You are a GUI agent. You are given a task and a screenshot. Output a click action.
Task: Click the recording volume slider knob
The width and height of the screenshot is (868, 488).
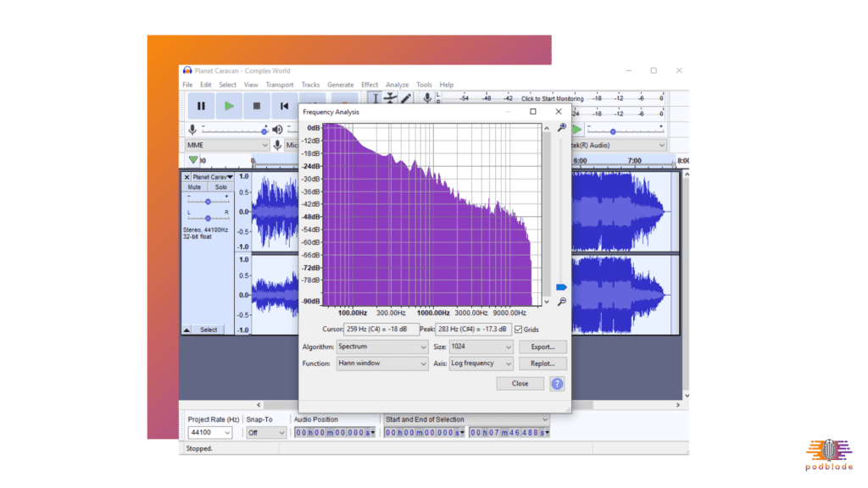point(264,131)
